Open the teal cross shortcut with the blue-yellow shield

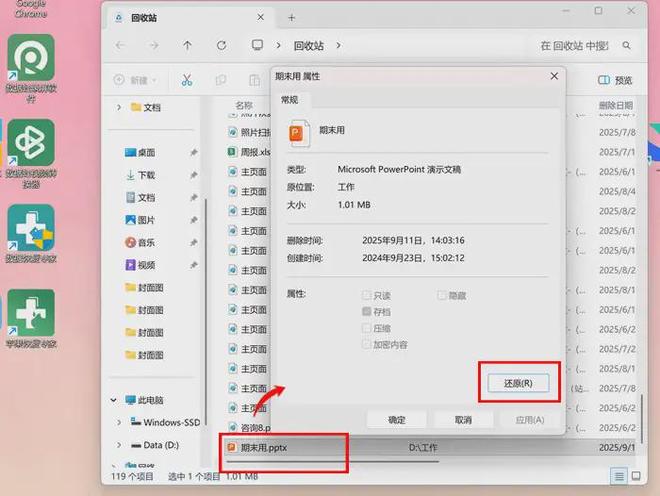click(x=31, y=228)
